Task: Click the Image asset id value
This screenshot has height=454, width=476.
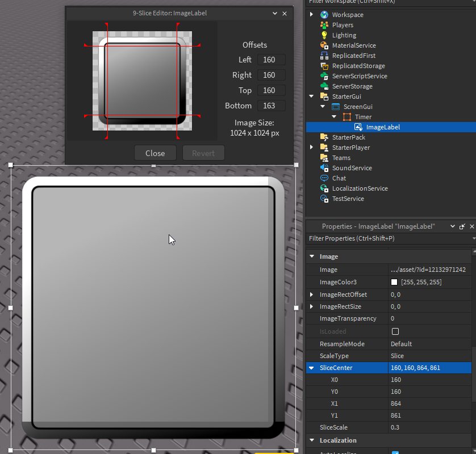Action: click(428, 270)
